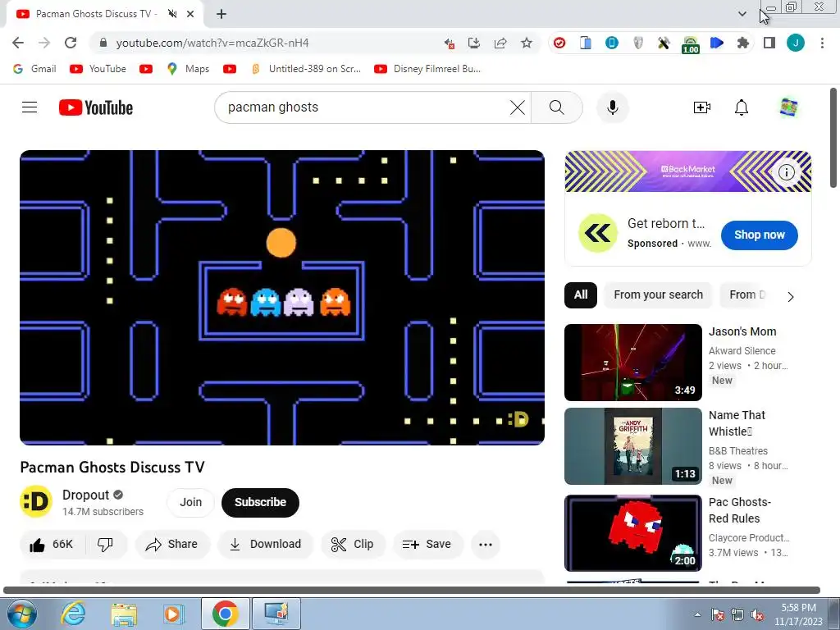Go back with the browser back arrow
Viewport: 840px width, 630px height.
pyautogui.click(x=18, y=43)
